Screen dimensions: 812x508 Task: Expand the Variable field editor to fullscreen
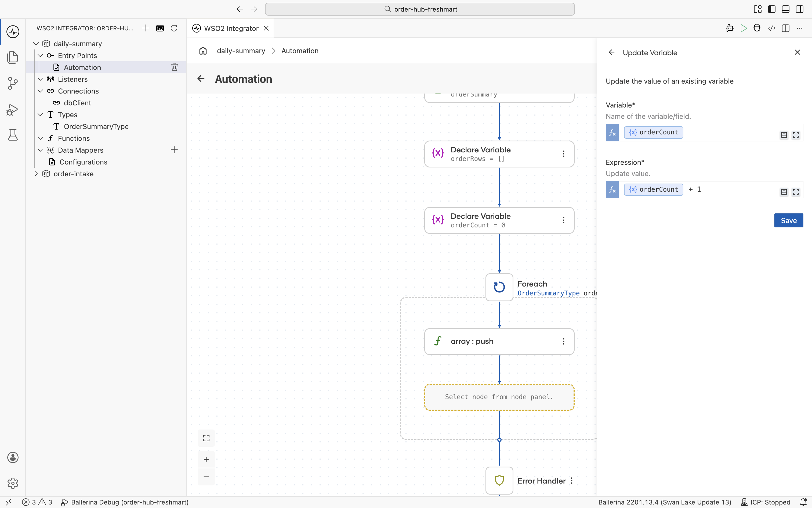tap(796, 135)
